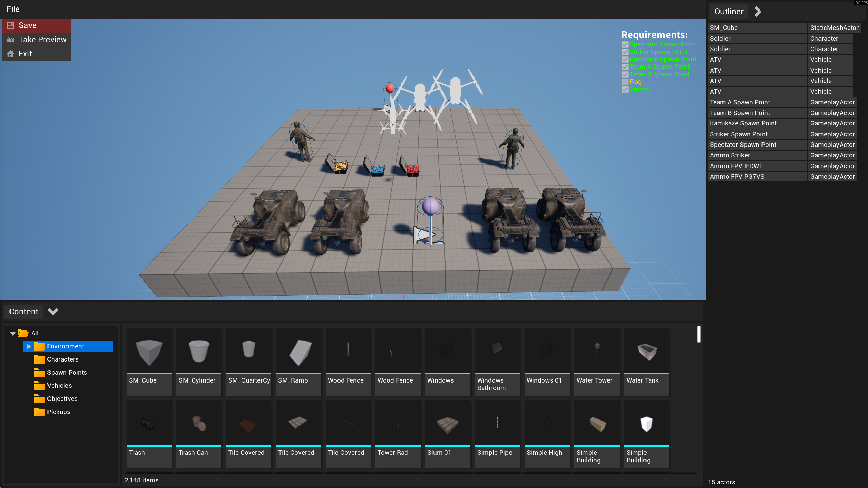
Task: Click the Take Preview camera icon
Action: click(x=11, y=40)
